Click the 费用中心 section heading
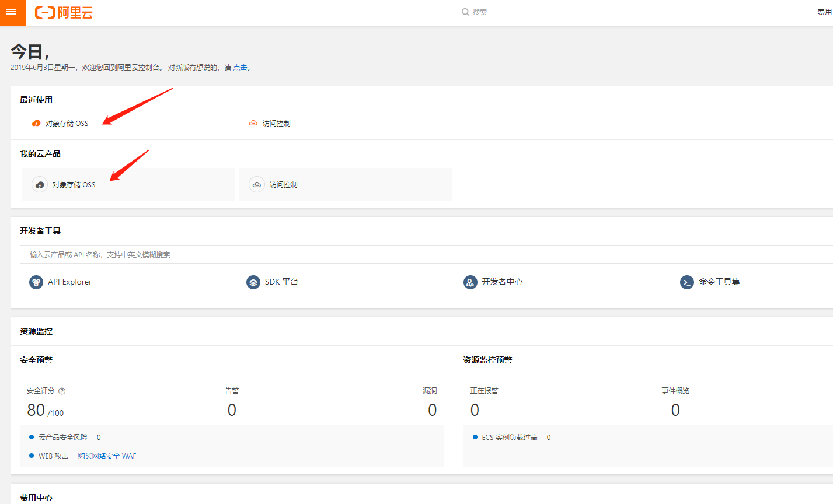833x504 pixels. click(36, 498)
